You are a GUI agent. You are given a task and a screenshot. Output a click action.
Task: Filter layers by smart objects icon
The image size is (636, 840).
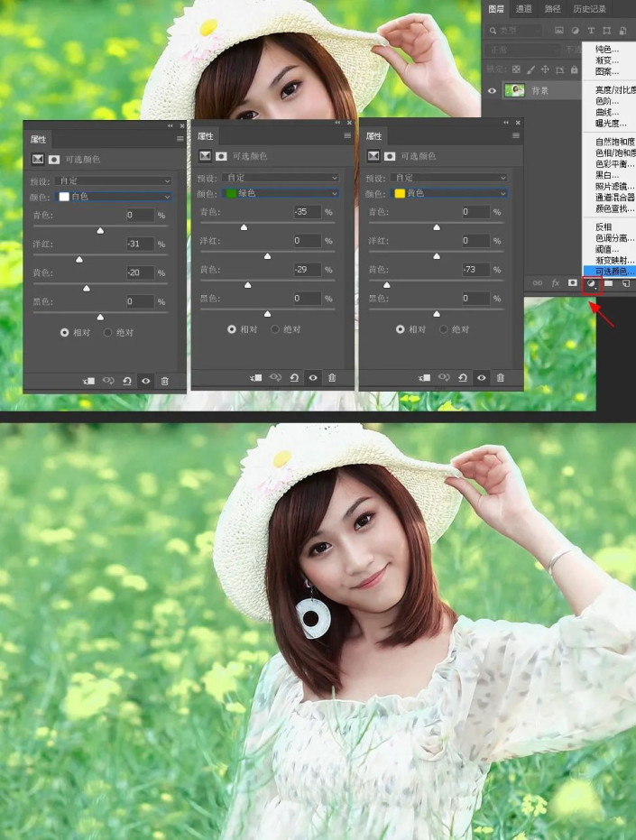(622, 31)
